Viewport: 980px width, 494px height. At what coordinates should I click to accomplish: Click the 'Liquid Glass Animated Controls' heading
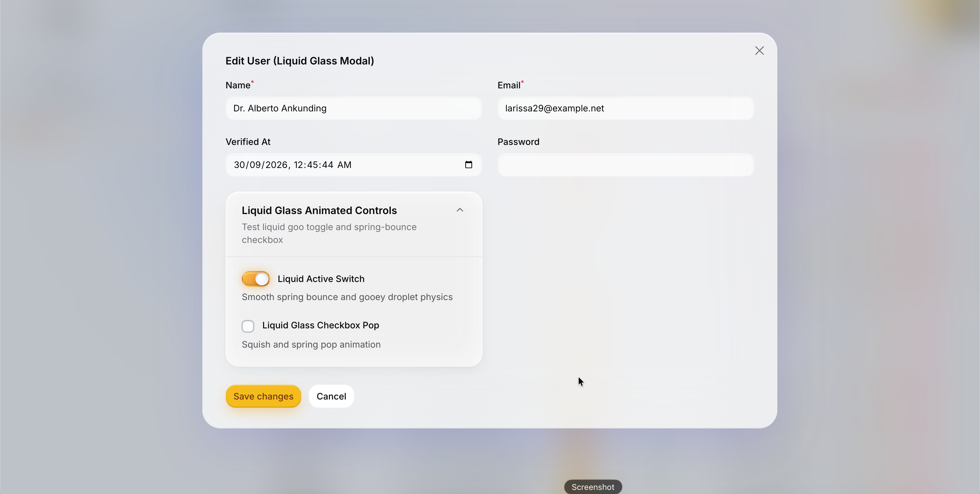tap(319, 210)
